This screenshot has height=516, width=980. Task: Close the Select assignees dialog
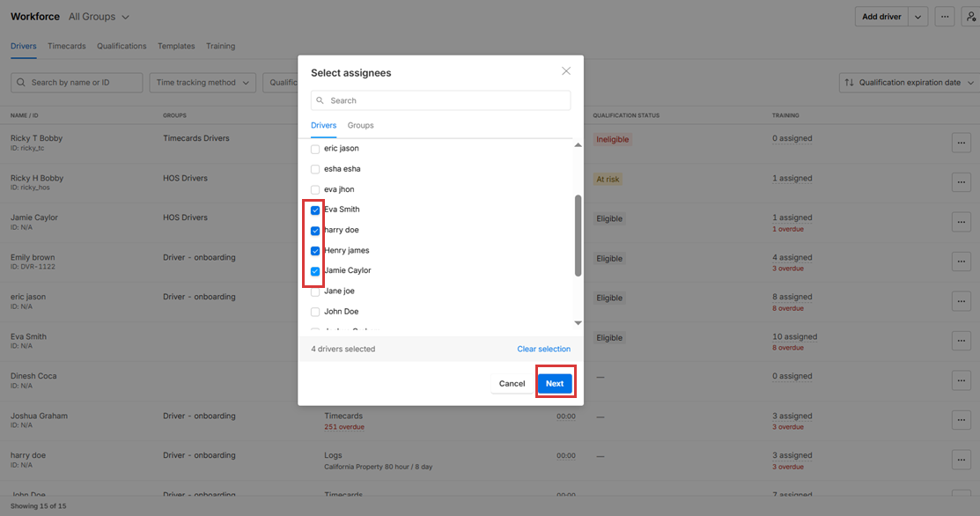[566, 71]
